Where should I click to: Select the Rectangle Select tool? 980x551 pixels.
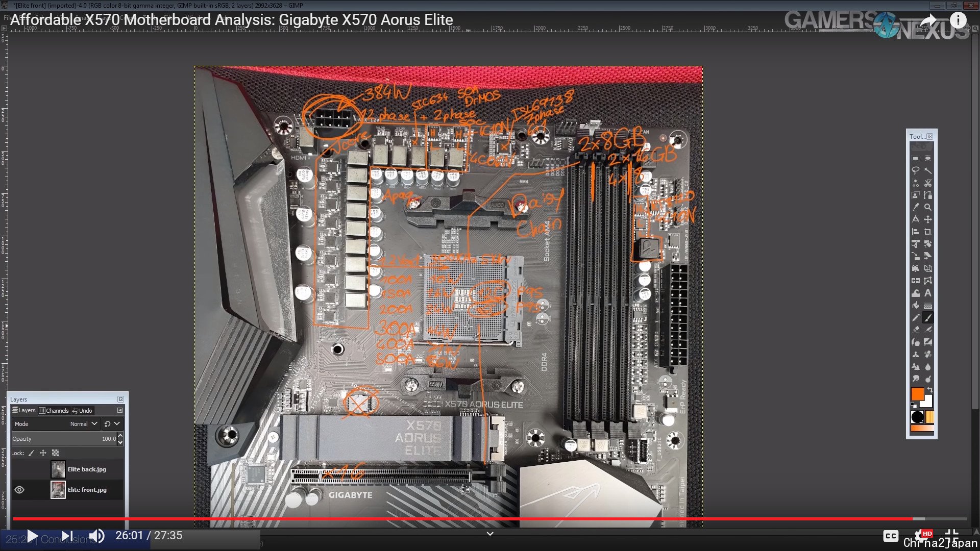coord(916,159)
